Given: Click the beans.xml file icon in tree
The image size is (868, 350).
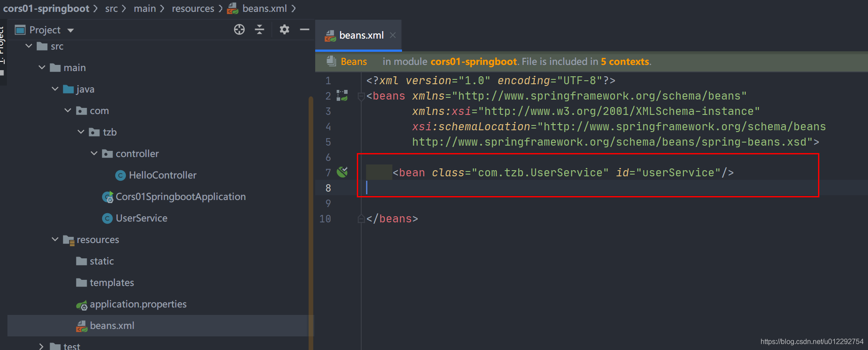Looking at the screenshot, I should [x=82, y=326].
